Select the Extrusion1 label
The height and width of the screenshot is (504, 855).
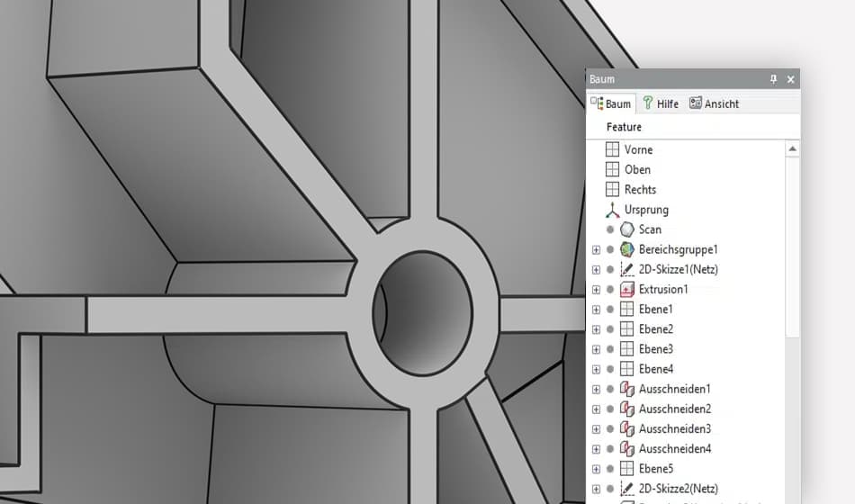[x=663, y=289]
